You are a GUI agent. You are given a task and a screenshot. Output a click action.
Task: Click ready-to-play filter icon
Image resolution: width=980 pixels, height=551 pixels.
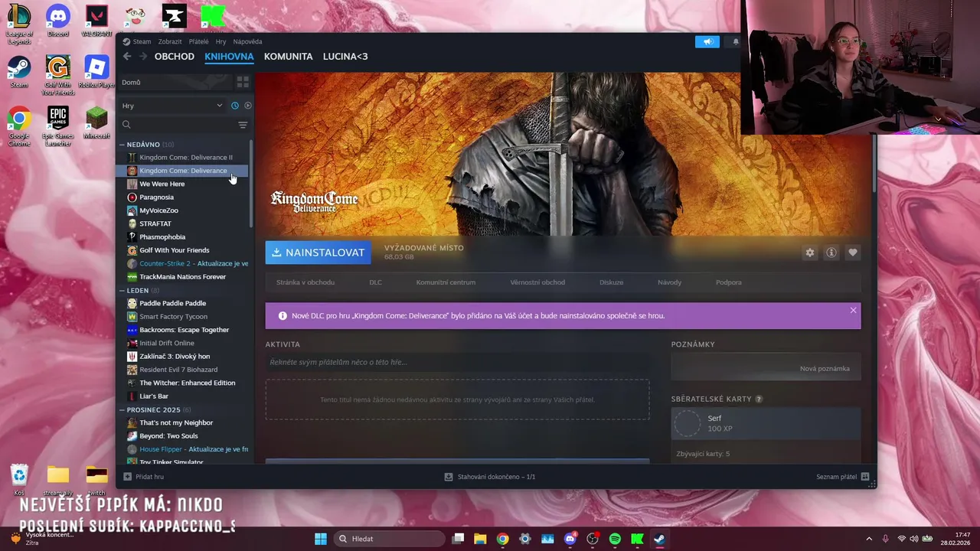[247, 106]
